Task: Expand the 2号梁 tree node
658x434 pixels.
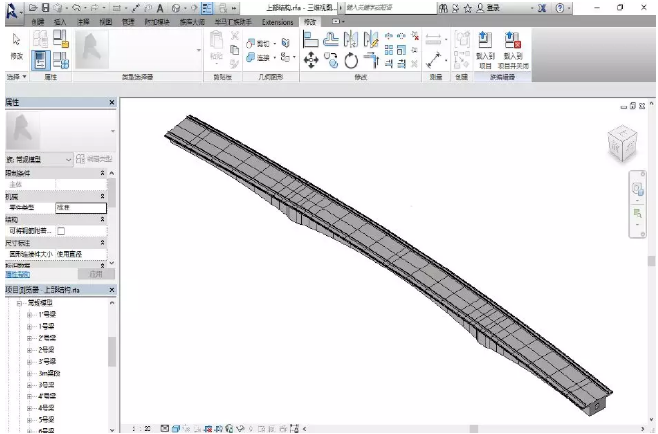Action: tap(29, 350)
